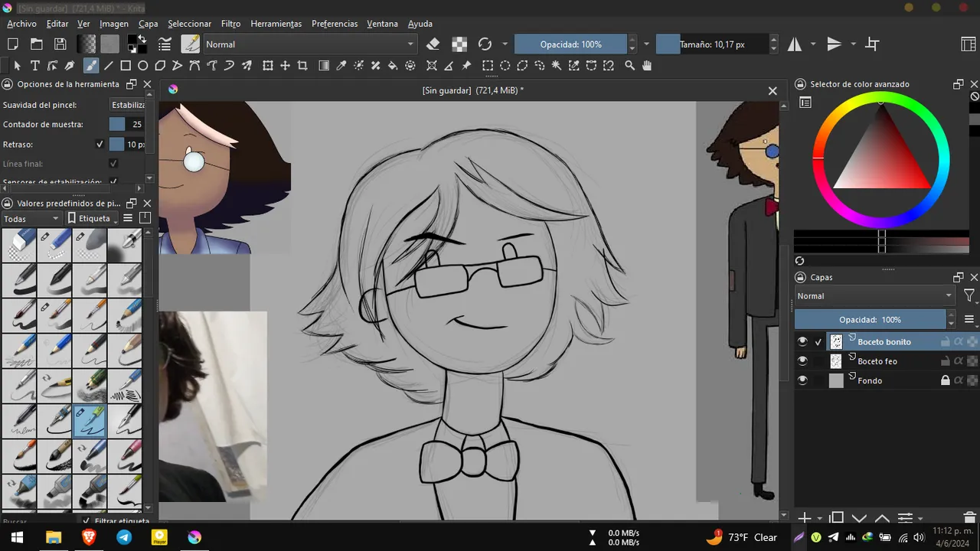Select the Ellipse tool
The height and width of the screenshot is (551, 980).
143,66
